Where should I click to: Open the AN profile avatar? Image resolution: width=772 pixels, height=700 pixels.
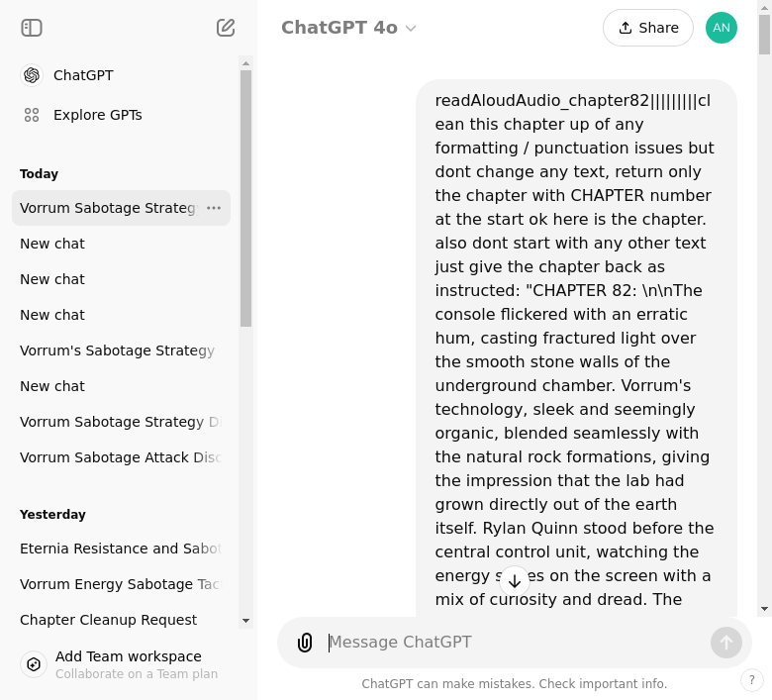(722, 28)
